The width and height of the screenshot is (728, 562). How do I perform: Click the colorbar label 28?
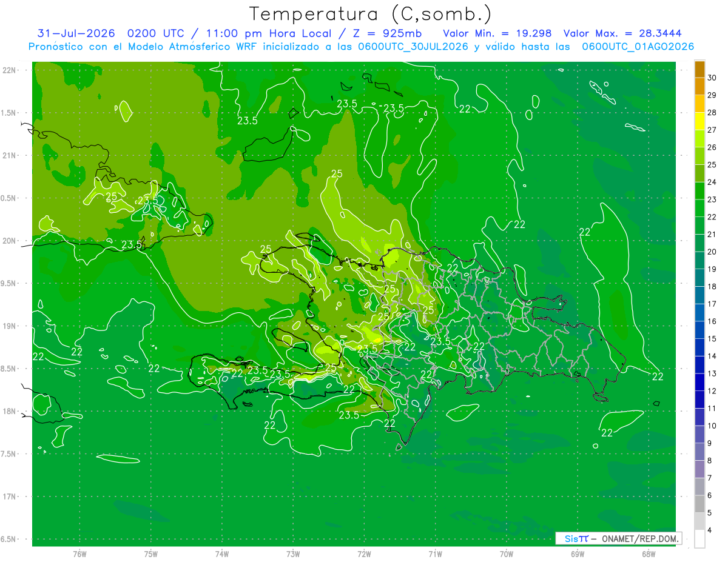[x=712, y=112]
